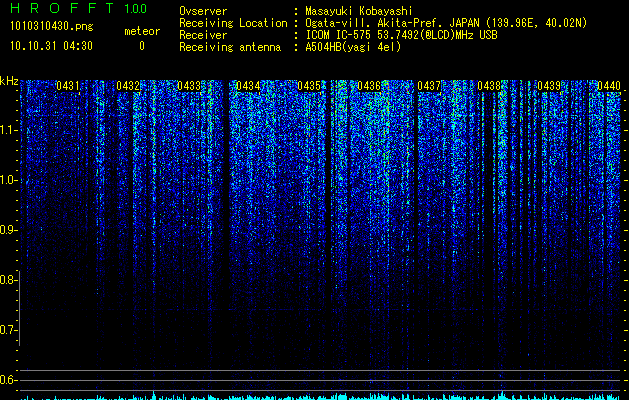Click the Ogata-vill. Akita-Pref. JAPAN location text
Viewport: 629px width, 400px height.
point(446,23)
